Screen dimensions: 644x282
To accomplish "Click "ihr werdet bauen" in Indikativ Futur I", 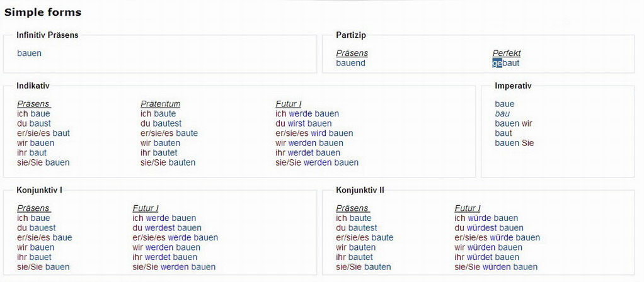I will click(x=308, y=153).
